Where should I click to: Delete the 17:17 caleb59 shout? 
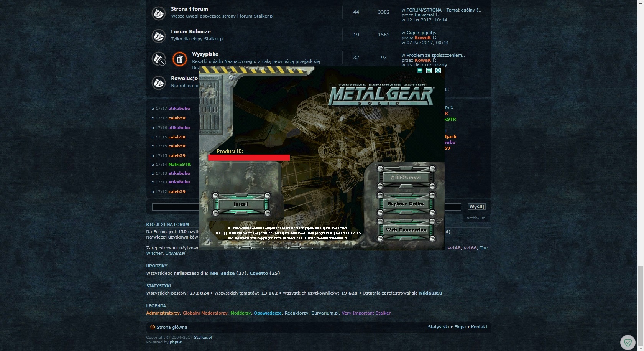tap(153, 118)
